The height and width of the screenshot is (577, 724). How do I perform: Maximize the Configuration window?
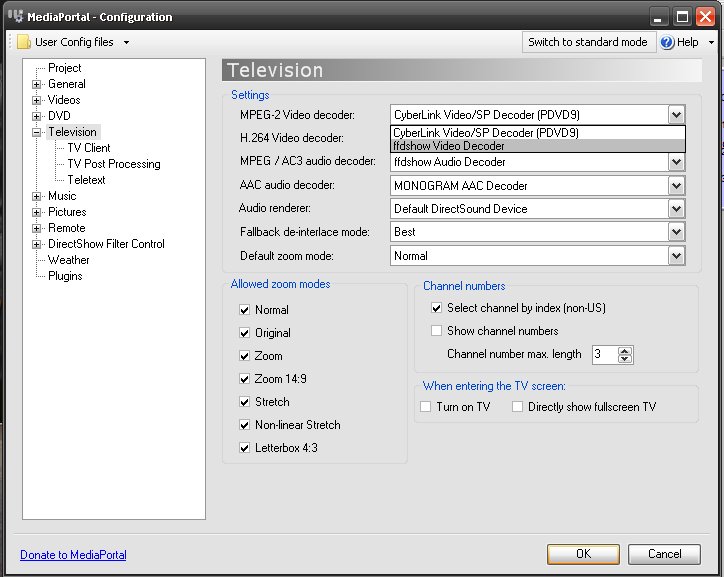point(682,17)
